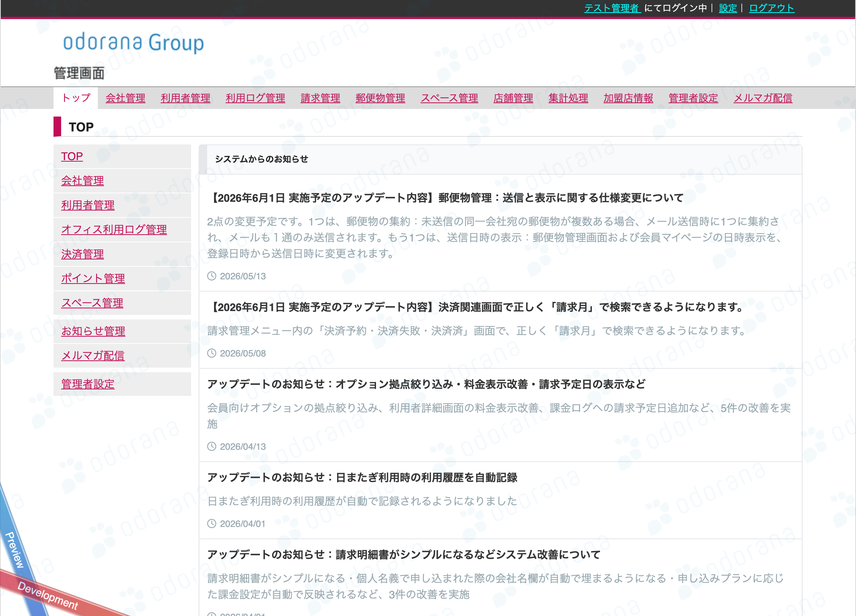Click summary 日またぎ利用時の利用履歴が自動で記録
Screen dimensions: 856x616
(362, 501)
